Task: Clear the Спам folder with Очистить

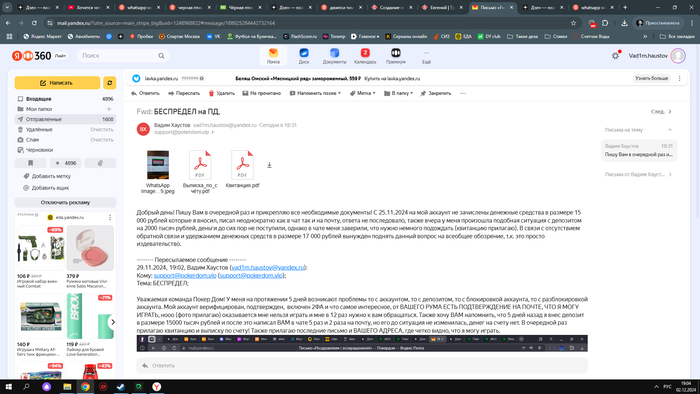Action: (x=102, y=140)
